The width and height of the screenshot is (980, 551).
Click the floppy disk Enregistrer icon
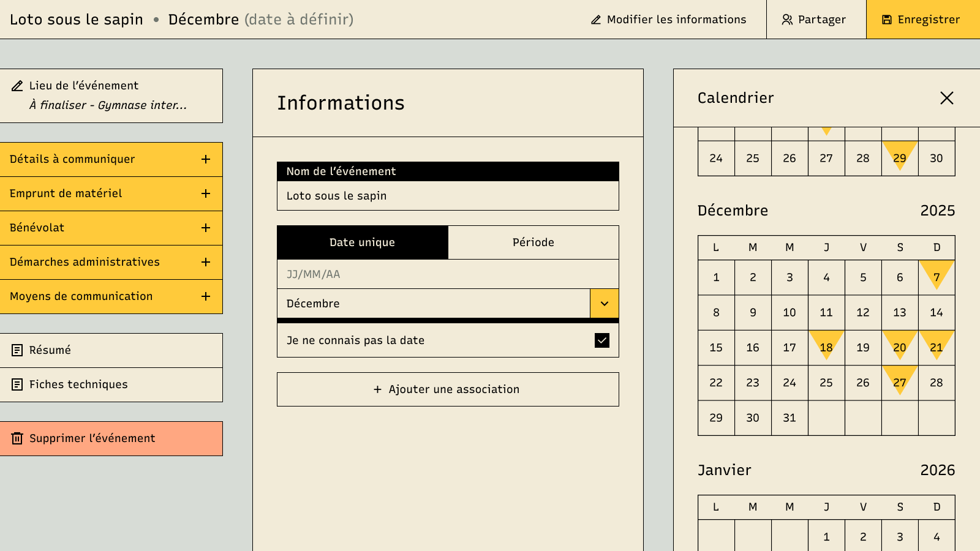click(886, 20)
